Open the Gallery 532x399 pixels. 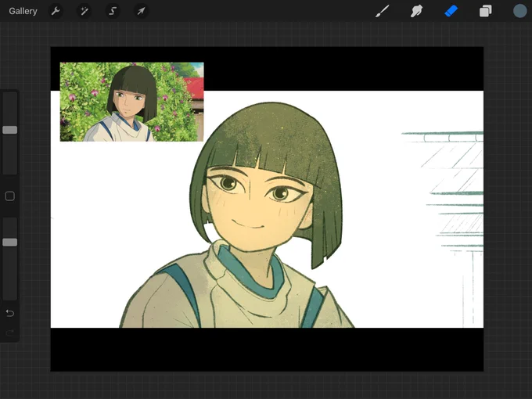tap(23, 11)
